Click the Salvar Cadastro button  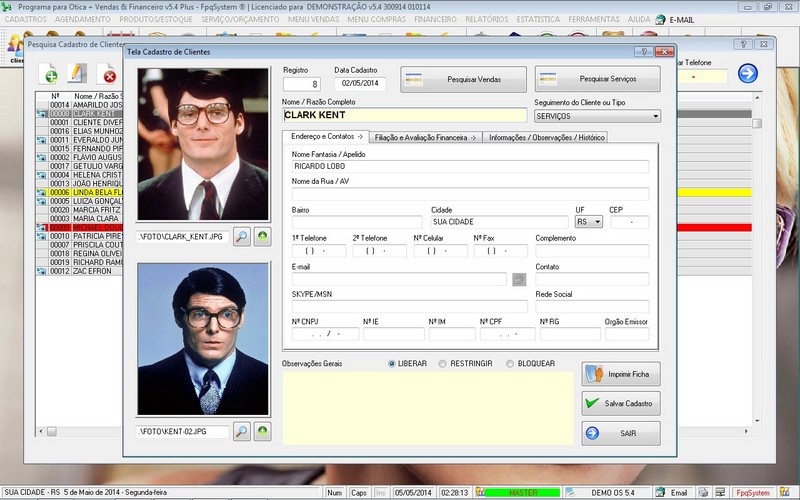click(x=621, y=404)
